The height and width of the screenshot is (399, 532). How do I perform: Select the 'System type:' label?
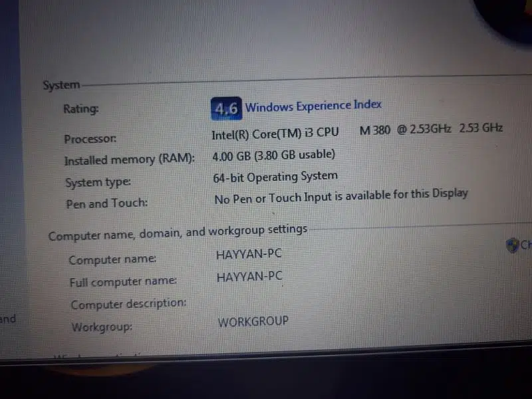pyautogui.click(x=98, y=182)
